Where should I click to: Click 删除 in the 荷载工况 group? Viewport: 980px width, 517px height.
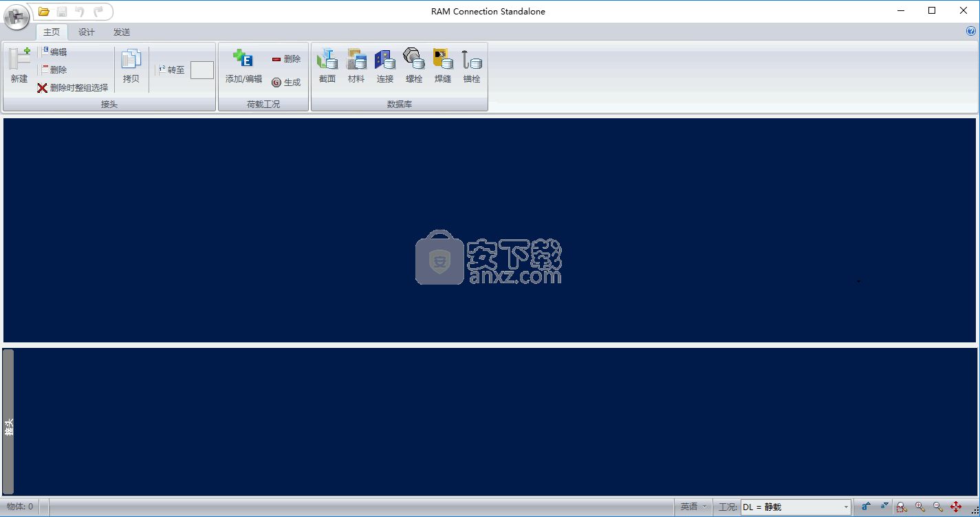pyautogui.click(x=286, y=59)
